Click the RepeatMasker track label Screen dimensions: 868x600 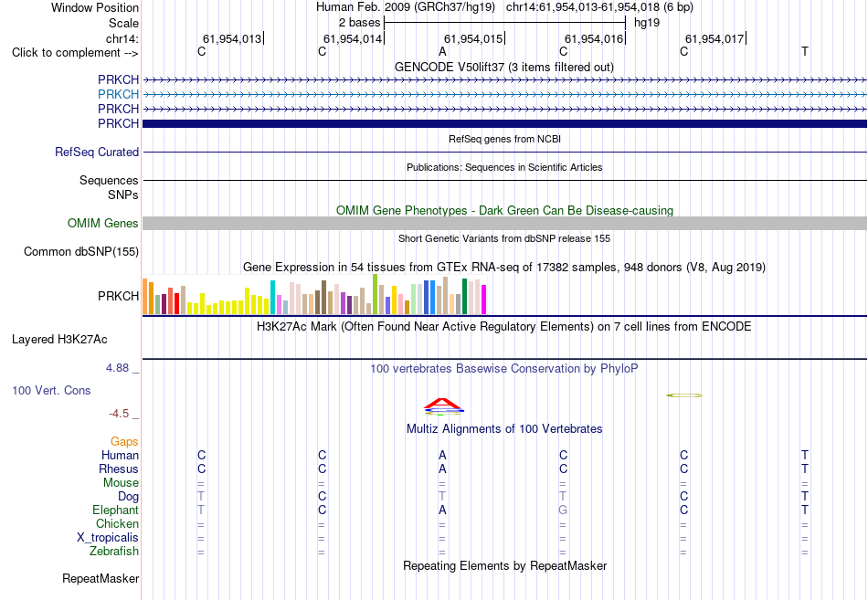click(x=101, y=578)
